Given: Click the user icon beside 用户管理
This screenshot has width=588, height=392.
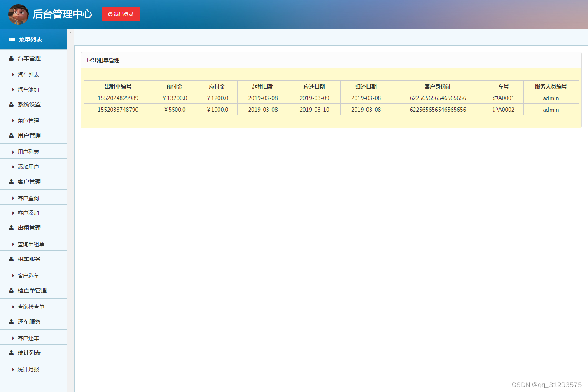Looking at the screenshot, I should click(x=12, y=135).
